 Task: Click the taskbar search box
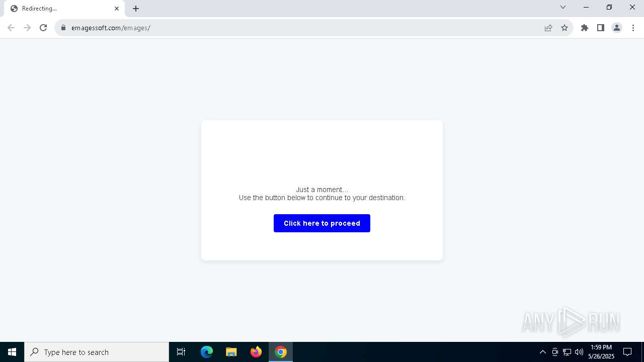[97, 352]
